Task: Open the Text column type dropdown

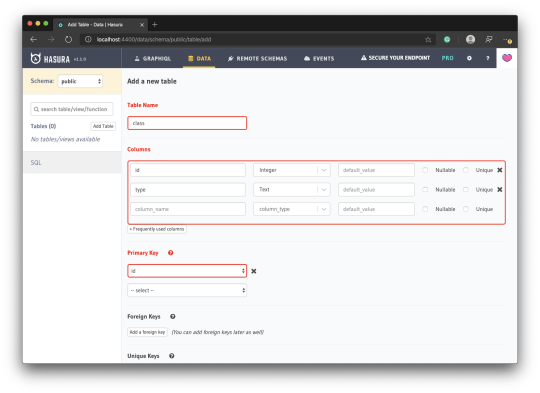Action: tap(292, 190)
